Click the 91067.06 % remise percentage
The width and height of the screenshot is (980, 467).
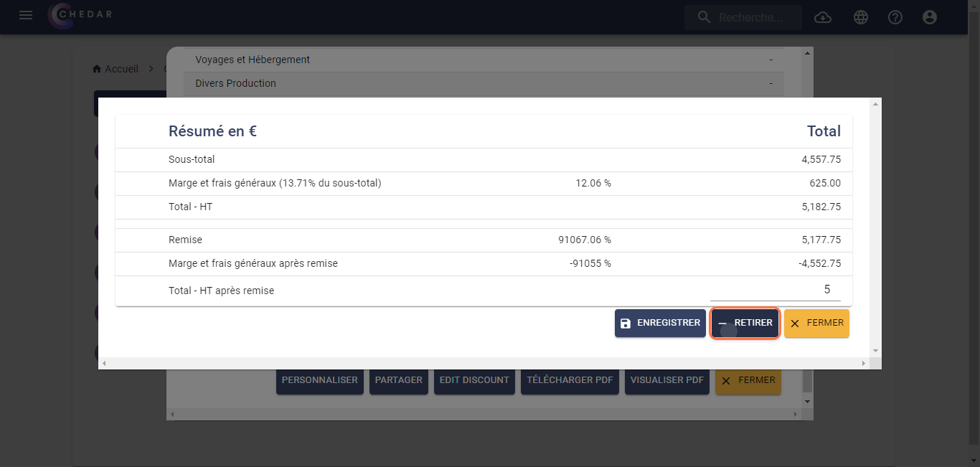585,240
